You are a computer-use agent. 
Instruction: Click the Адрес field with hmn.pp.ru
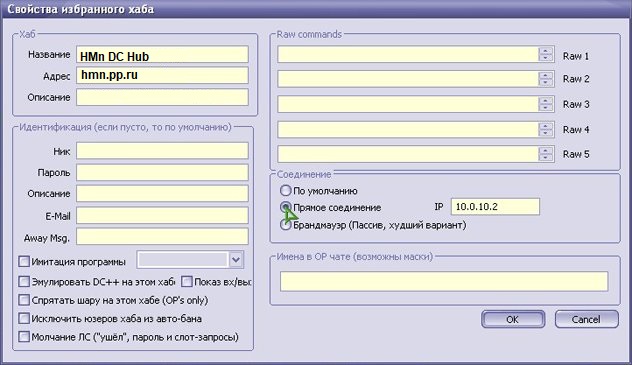(162, 75)
